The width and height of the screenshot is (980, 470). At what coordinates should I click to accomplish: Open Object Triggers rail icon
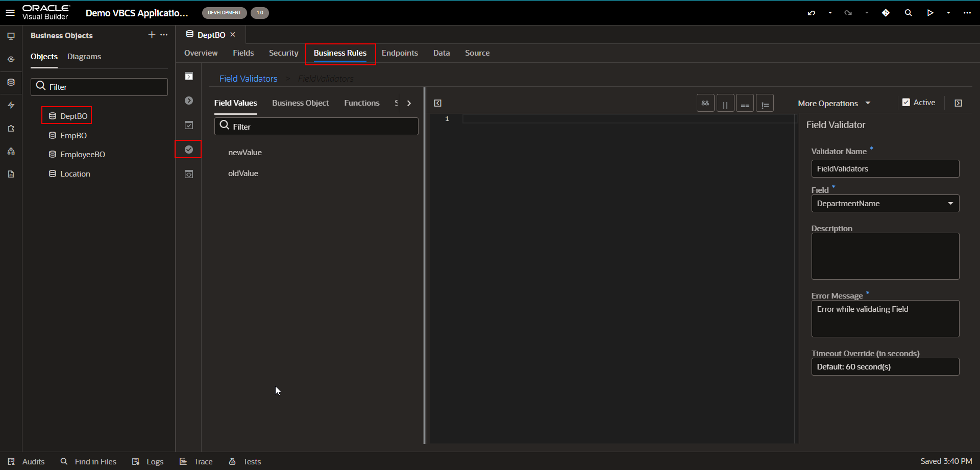click(x=189, y=77)
